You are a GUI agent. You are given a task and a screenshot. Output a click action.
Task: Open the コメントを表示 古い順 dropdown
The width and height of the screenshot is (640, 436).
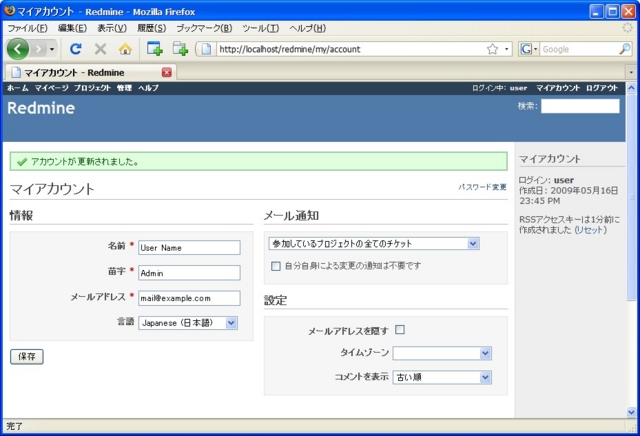442,377
